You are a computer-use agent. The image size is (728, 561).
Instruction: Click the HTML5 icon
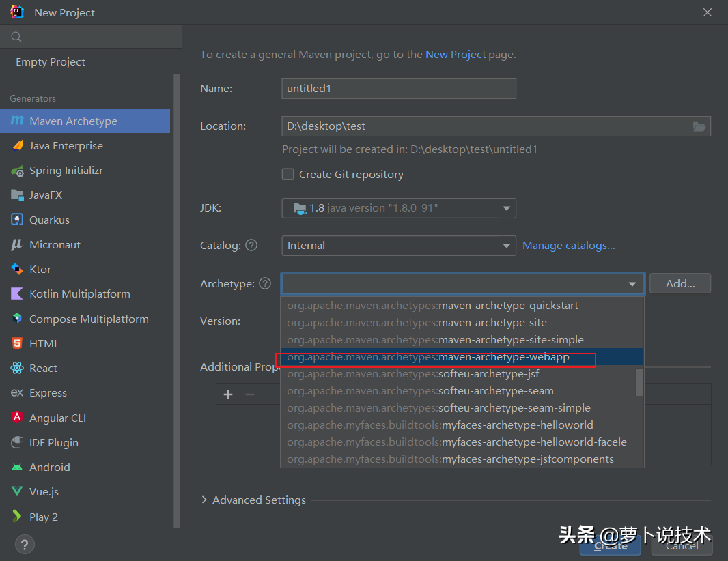(x=17, y=343)
